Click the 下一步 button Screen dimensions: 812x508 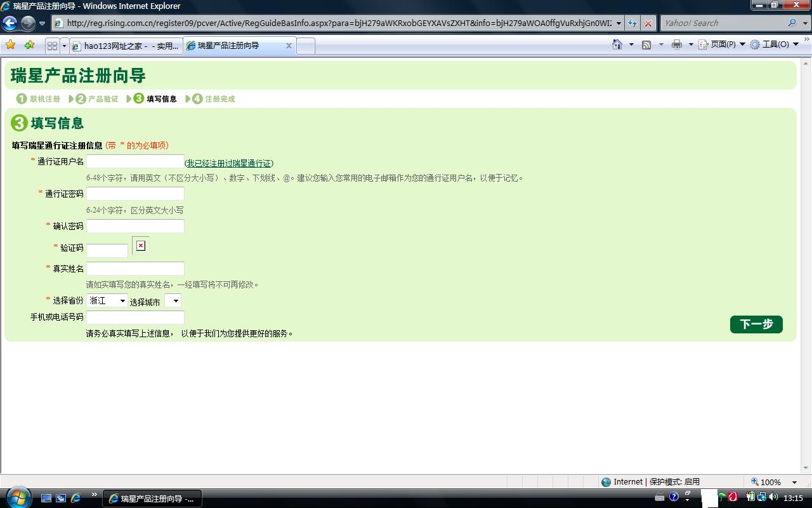pos(756,324)
